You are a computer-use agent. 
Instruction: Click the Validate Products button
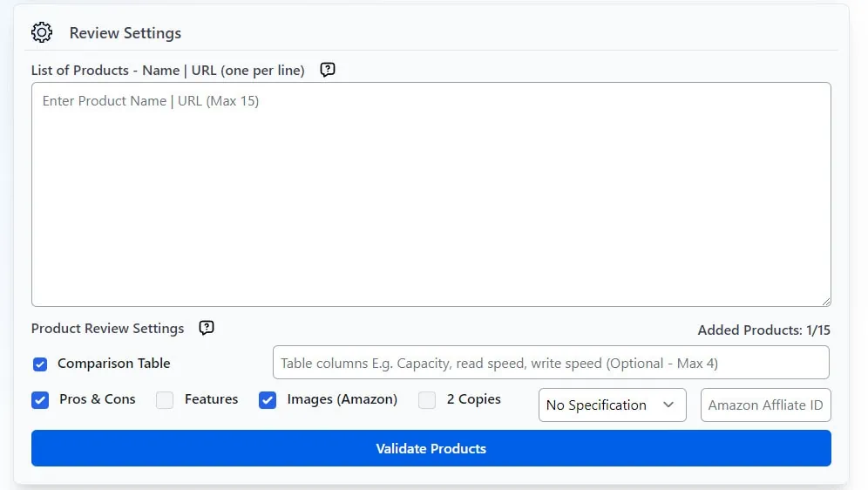431,448
